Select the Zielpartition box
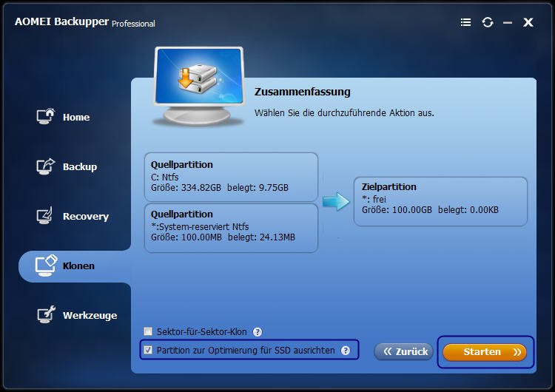Image resolution: width=555 pixels, height=392 pixels. (440, 201)
